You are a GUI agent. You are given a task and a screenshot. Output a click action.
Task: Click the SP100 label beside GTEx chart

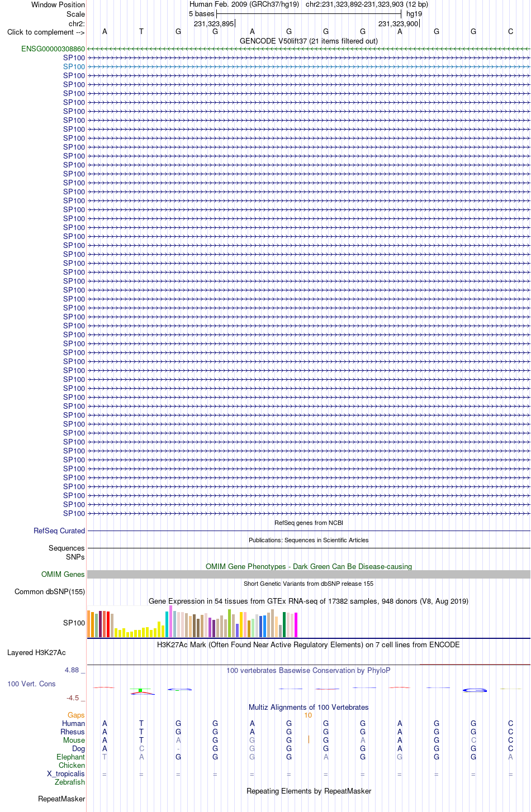pos(74,623)
